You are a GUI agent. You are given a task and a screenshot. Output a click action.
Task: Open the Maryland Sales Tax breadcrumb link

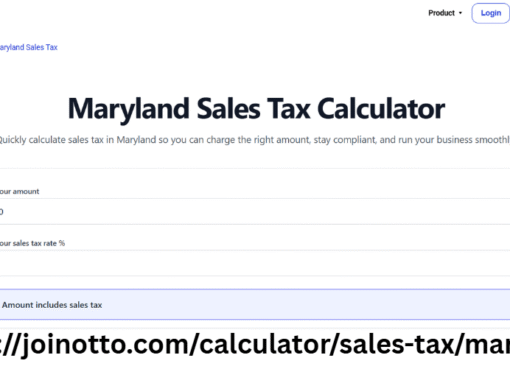coord(29,47)
